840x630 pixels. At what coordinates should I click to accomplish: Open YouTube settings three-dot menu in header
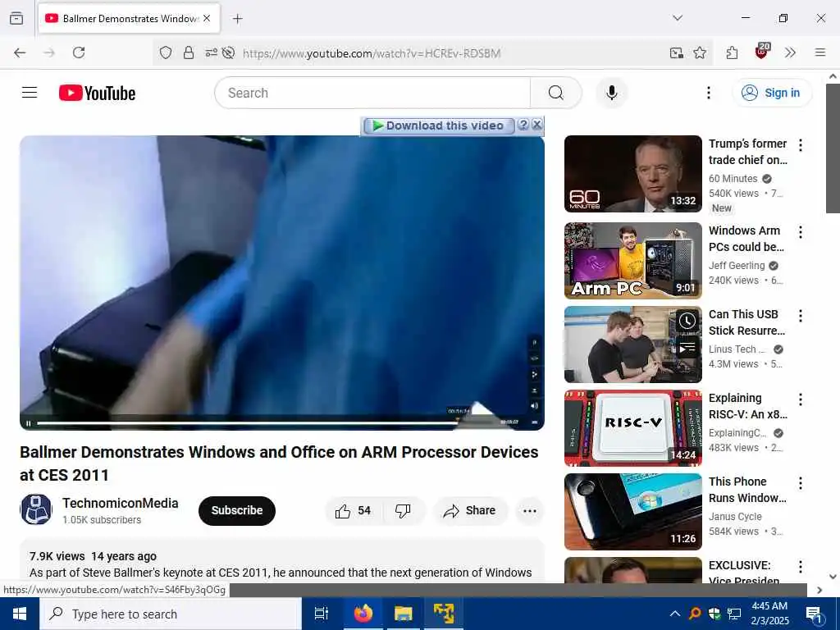coord(708,93)
